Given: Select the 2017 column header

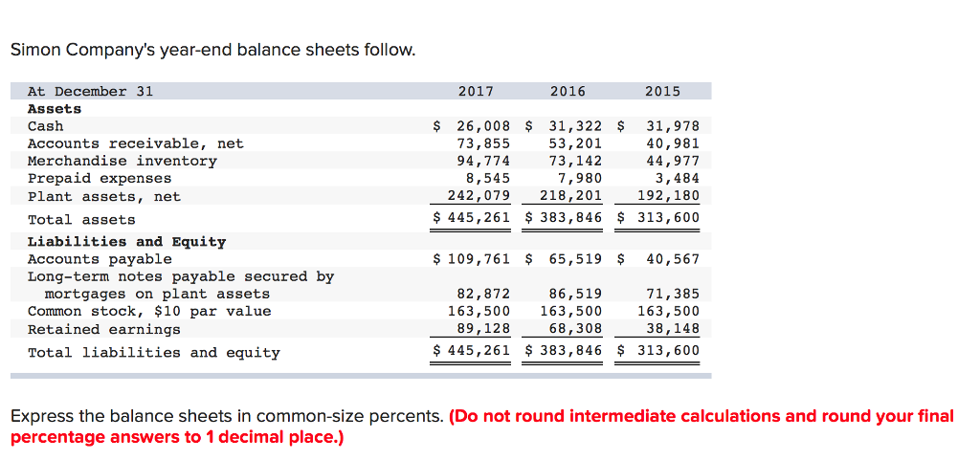Looking at the screenshot, I should (x=476, y=92).
